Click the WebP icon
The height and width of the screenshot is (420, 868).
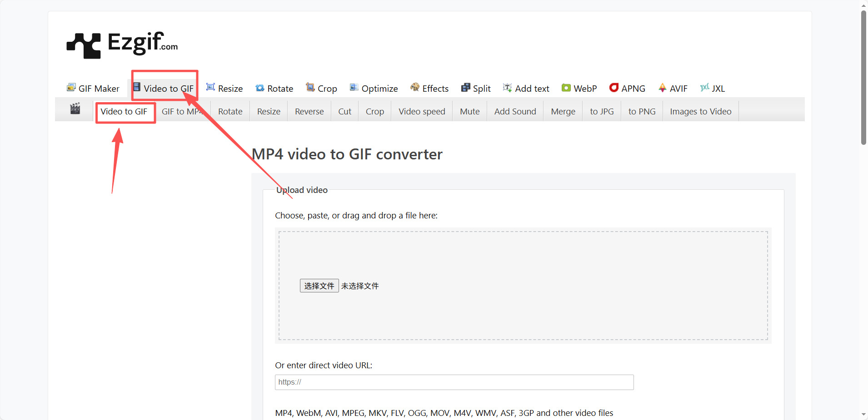pos(566,88)
